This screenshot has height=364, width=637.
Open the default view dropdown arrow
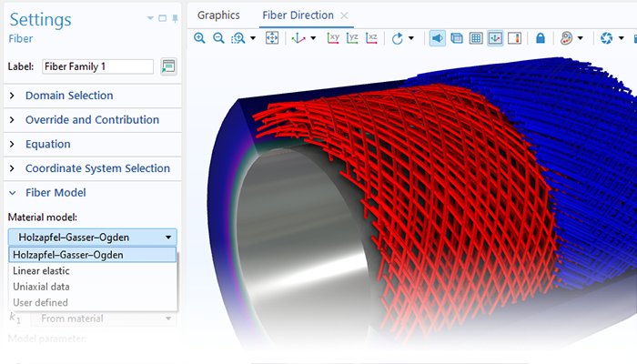click(313, 38)
